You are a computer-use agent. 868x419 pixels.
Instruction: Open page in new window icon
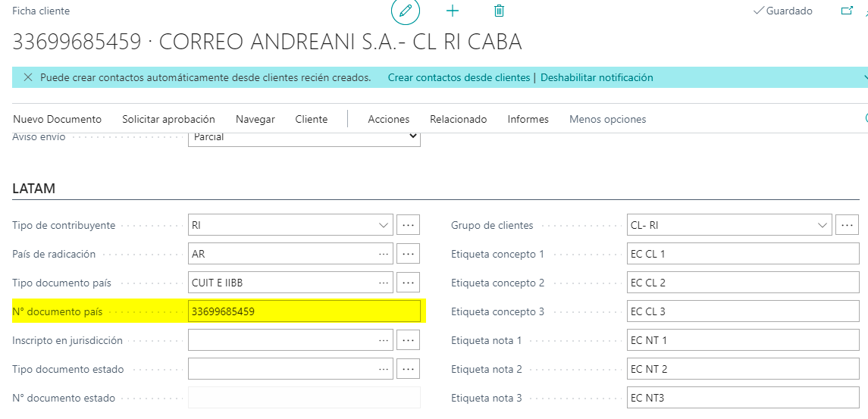click(847, 11)
